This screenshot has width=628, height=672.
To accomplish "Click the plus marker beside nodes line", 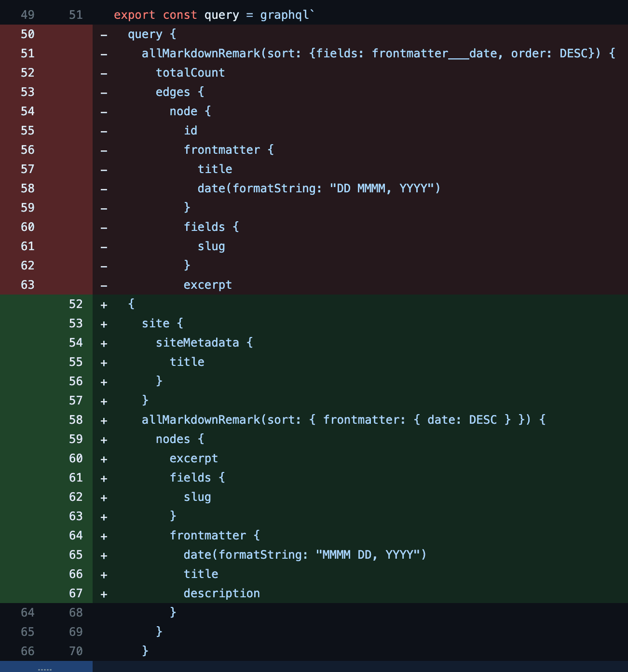I will (x=104, y=440).
